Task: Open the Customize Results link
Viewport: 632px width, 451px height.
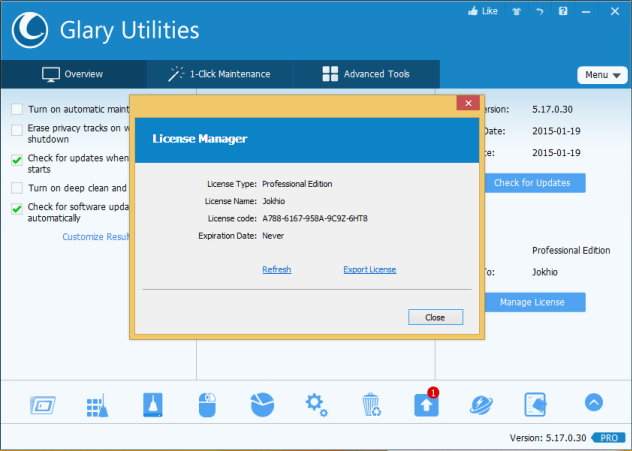Action: point(96,237)
